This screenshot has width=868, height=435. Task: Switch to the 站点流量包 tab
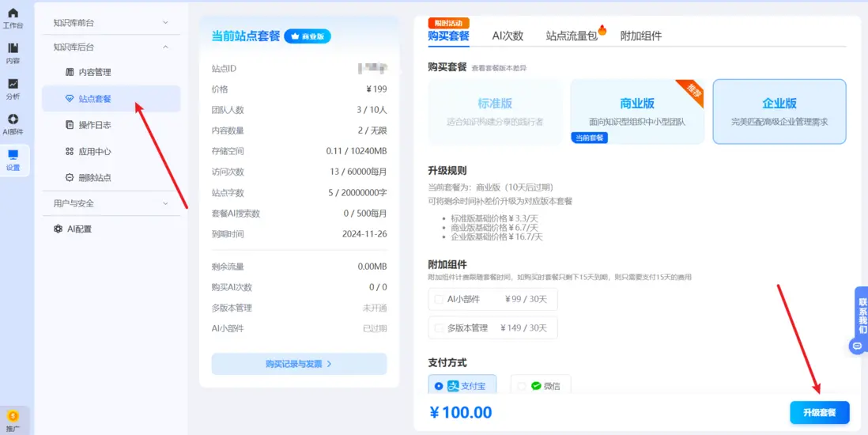tap(572, 36)
